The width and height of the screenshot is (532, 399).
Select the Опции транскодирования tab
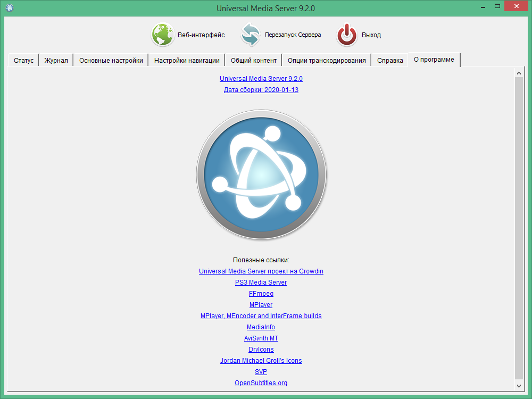click(x=325, y=60)
